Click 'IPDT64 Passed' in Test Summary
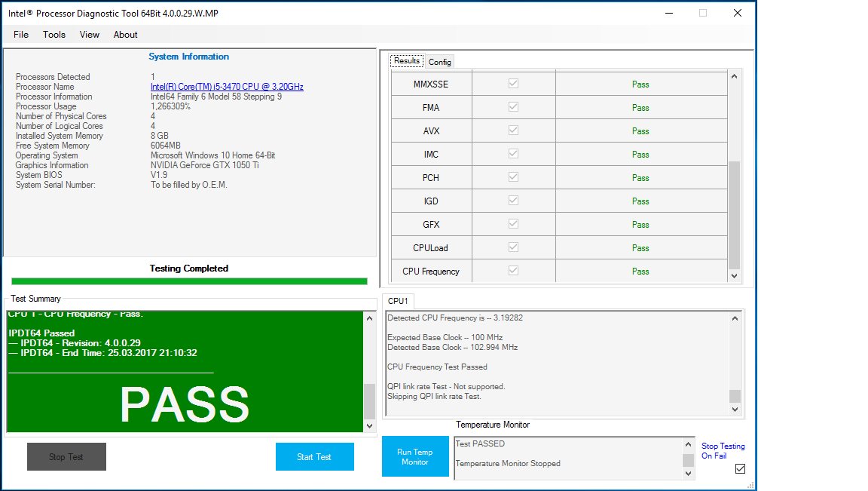 pos(41,333)
